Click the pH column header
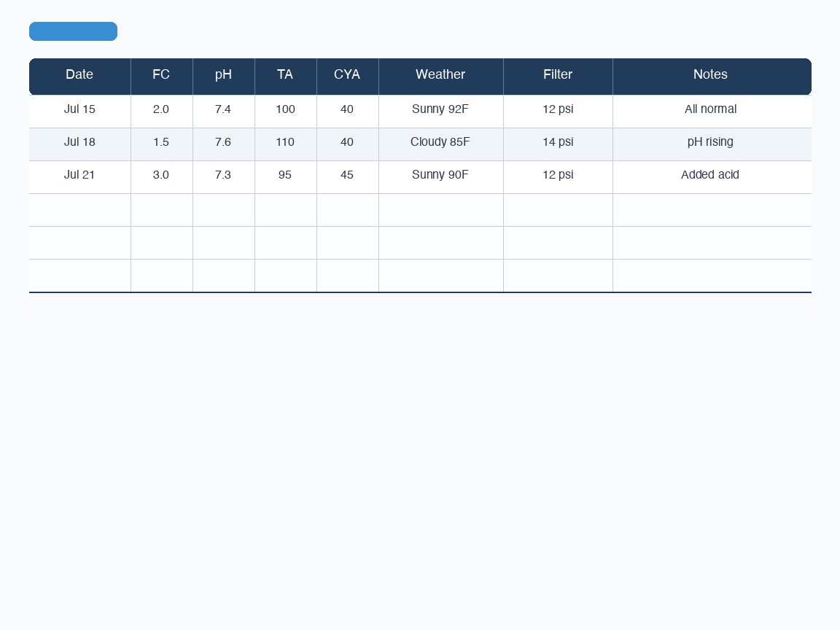The width and height of the screenshot is (840, 630). [x=224, y=77]
